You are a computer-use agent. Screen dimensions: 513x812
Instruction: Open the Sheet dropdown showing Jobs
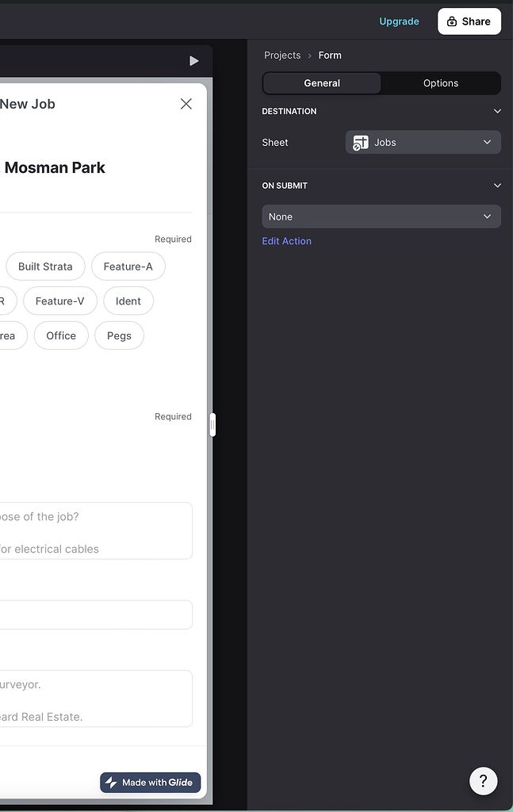click(423, 142)
